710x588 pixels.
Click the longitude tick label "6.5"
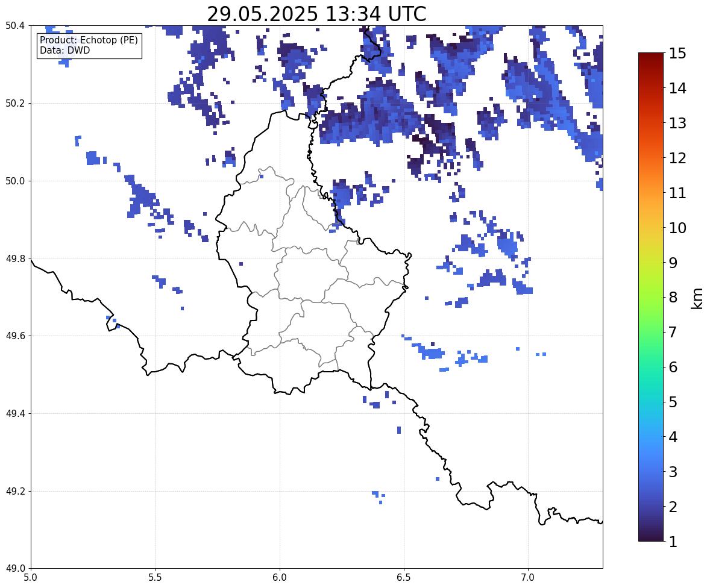pyautogui.click(x=404, y=578)
